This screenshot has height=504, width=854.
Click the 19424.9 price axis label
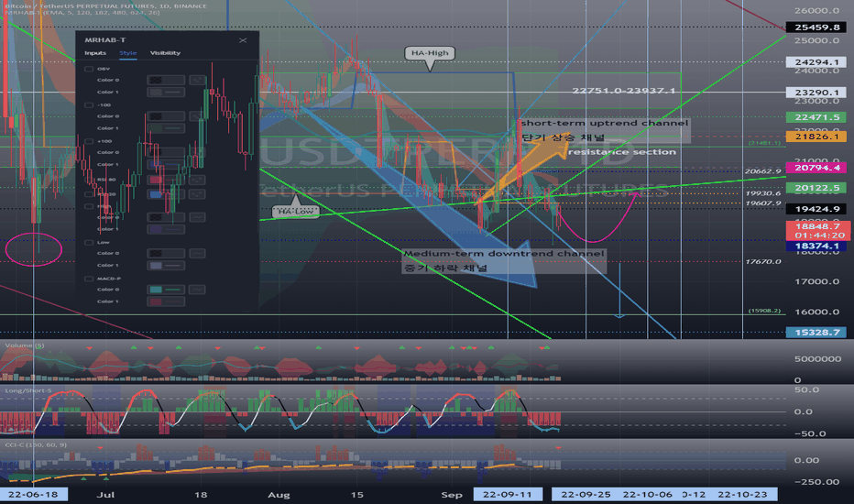816,209
